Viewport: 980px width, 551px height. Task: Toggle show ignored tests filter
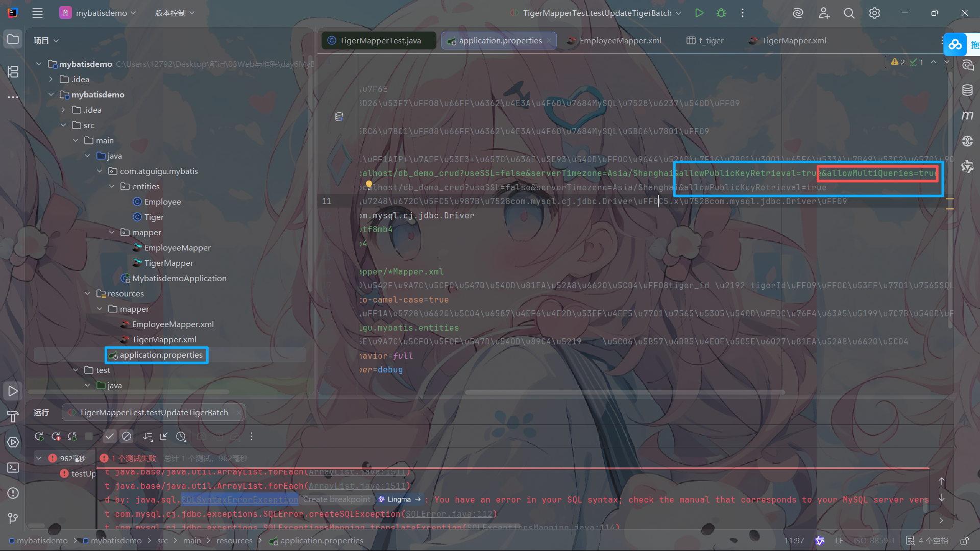tap(127, 436)
